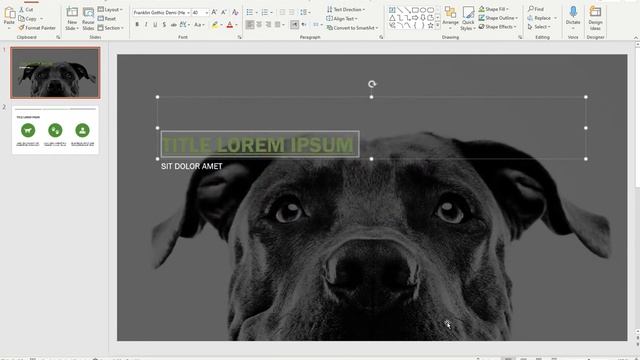The height and width of the screenshot is (360, 640).
Task: Click Find in the Editing group
Action: 536,9
